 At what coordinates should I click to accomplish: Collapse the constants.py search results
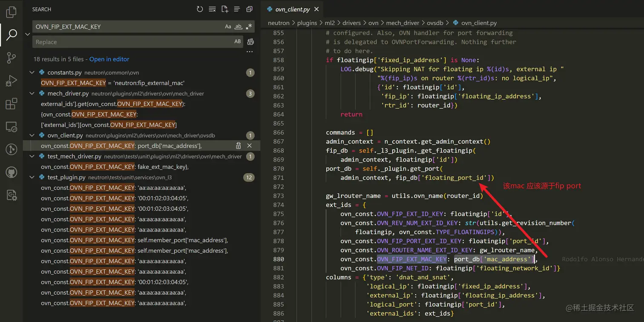[32, 73]
